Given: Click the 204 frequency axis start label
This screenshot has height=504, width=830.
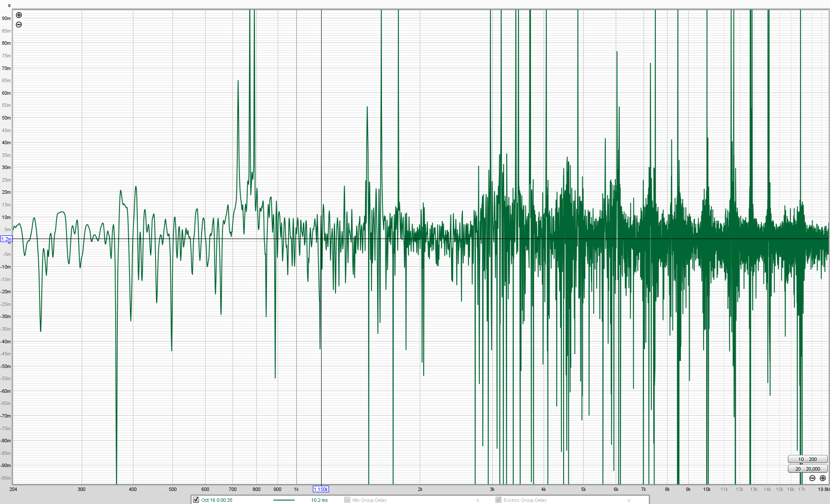Looking at the screenshot, I should tap(13, 489).
